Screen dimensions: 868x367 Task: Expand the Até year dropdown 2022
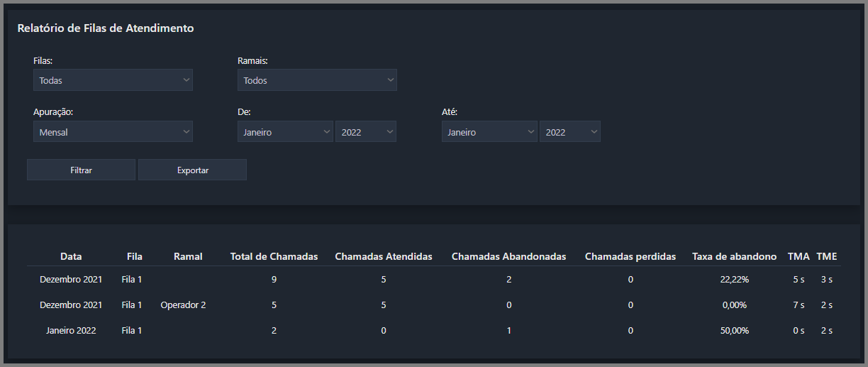coord(570,131)
